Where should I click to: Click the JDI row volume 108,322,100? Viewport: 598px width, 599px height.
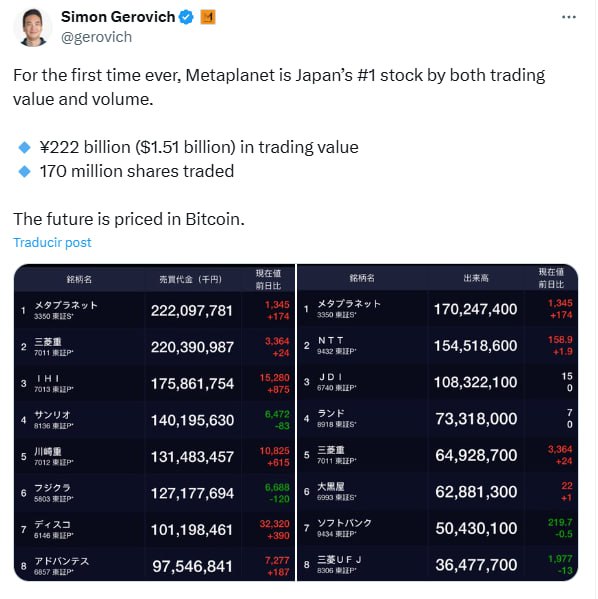click(476, 382)
